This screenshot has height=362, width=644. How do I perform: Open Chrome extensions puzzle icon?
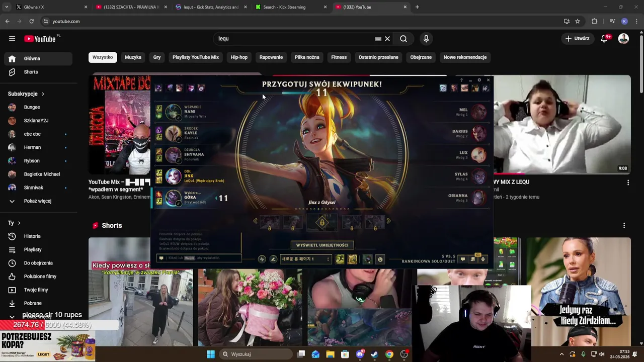(x=594, y=21)
